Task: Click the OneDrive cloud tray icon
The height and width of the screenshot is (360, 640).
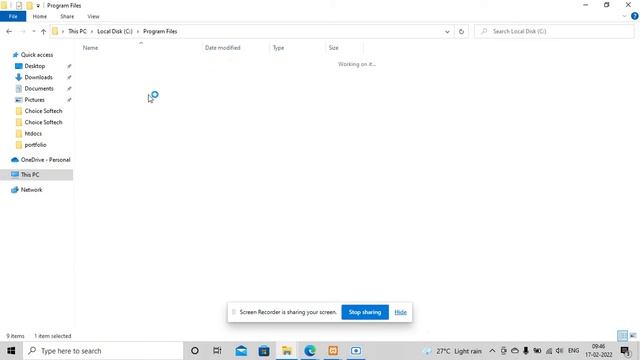Action: coord(515,351)
